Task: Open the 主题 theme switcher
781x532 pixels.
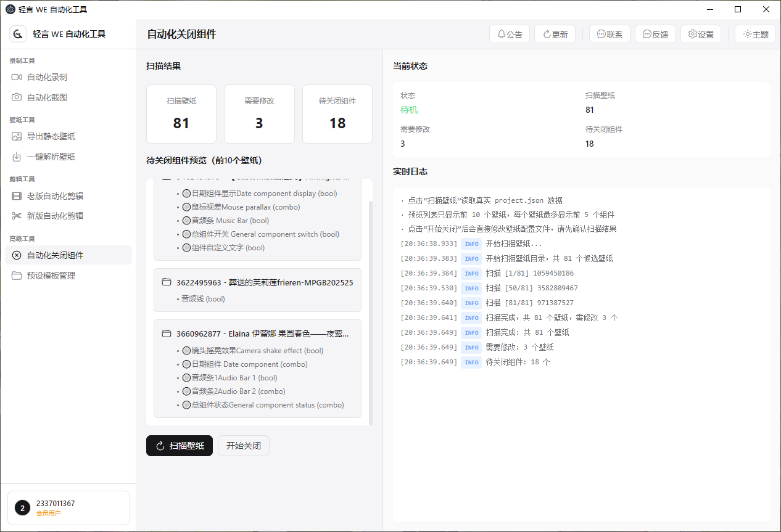Action: click(x=755, y=35)
